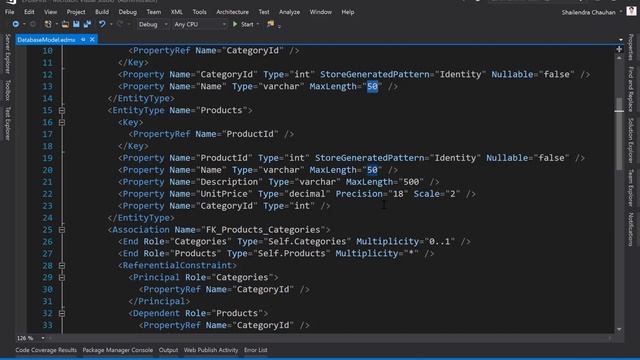Open the user account picture icon

coord(631,11)
